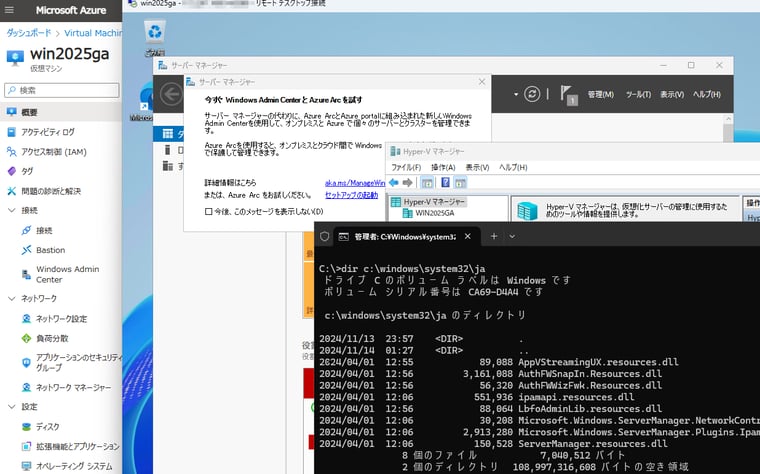The height and width of the screenshot is (474, 760).
Task: Close the command prompt tab
Action: tap(468, 237)
